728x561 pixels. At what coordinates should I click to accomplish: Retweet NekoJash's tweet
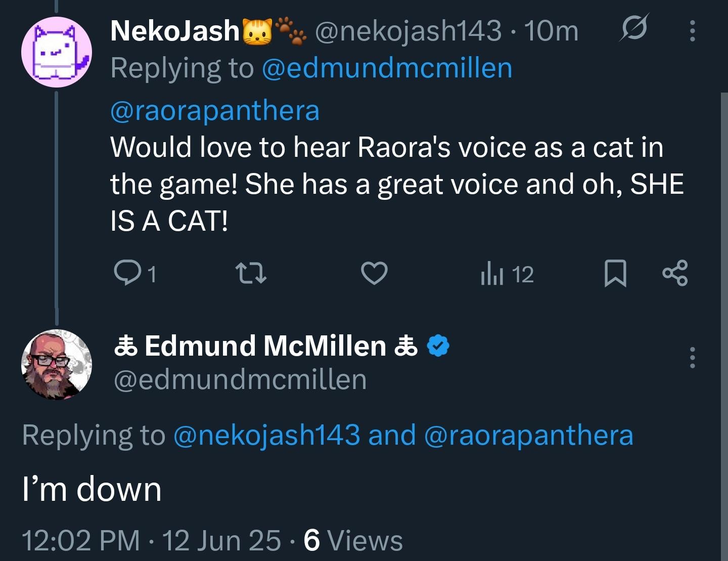coord(251,273)
